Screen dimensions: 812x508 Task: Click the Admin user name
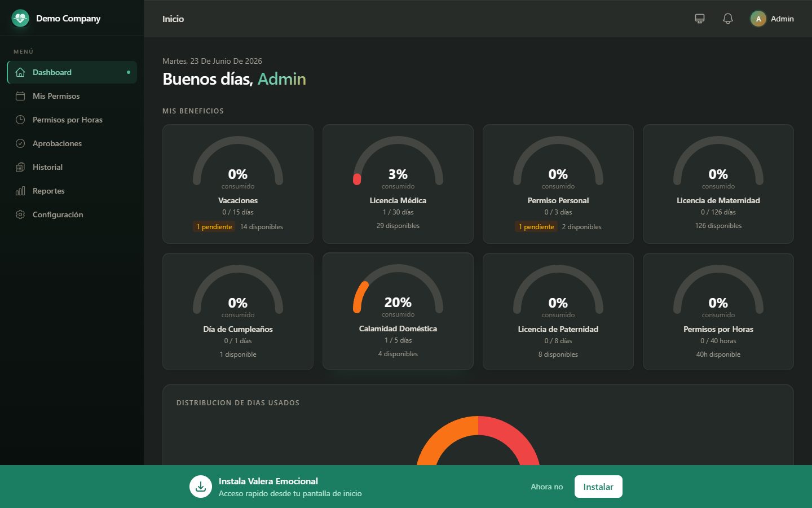pyautogui.click(x=782, y=19)
